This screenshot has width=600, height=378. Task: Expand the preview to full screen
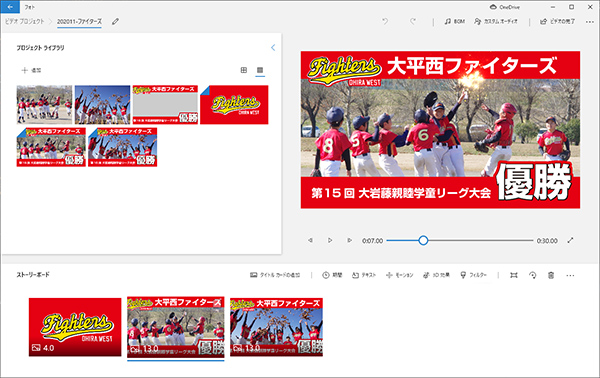[570, 240]
